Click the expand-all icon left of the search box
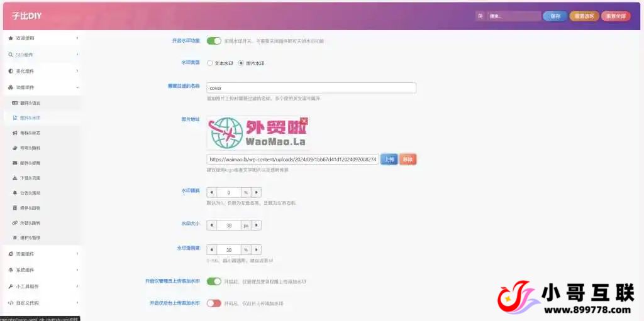Image resolution: width=644 pixels, height=321 pixels. 481,16
